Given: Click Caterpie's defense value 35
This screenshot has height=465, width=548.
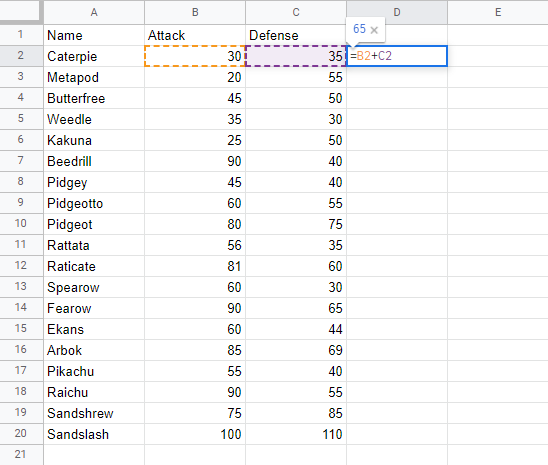Looking at the screenshot, I should pyautogui.click(x=296, y=56).
